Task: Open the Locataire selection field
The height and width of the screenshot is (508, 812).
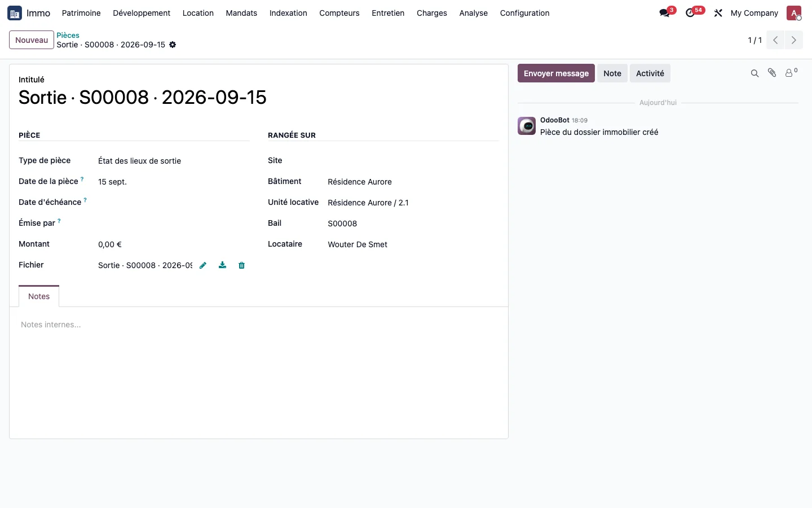Action: (413, 244)
